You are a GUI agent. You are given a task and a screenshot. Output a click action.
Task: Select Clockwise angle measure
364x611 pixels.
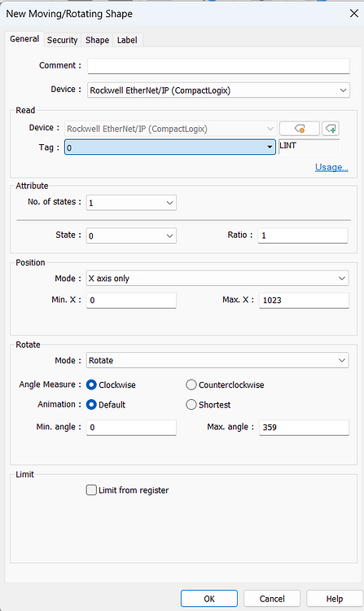click(112, 385)
